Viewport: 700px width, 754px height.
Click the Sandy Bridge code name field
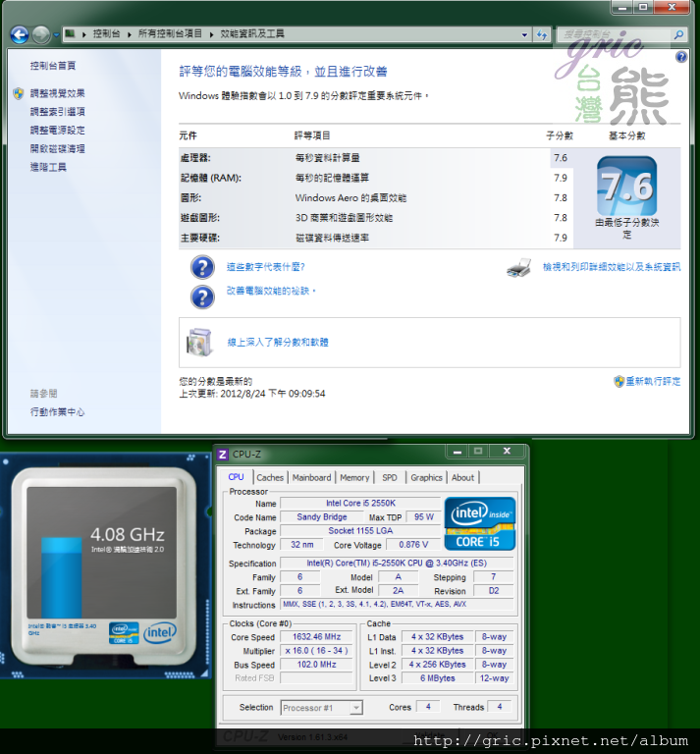pyautogui.click(x=322, y=517)
